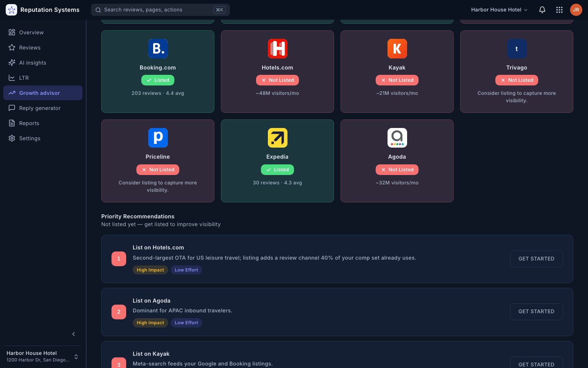Click Listed badge on Expedia card

pyautogui.click(x=278, y=170)
